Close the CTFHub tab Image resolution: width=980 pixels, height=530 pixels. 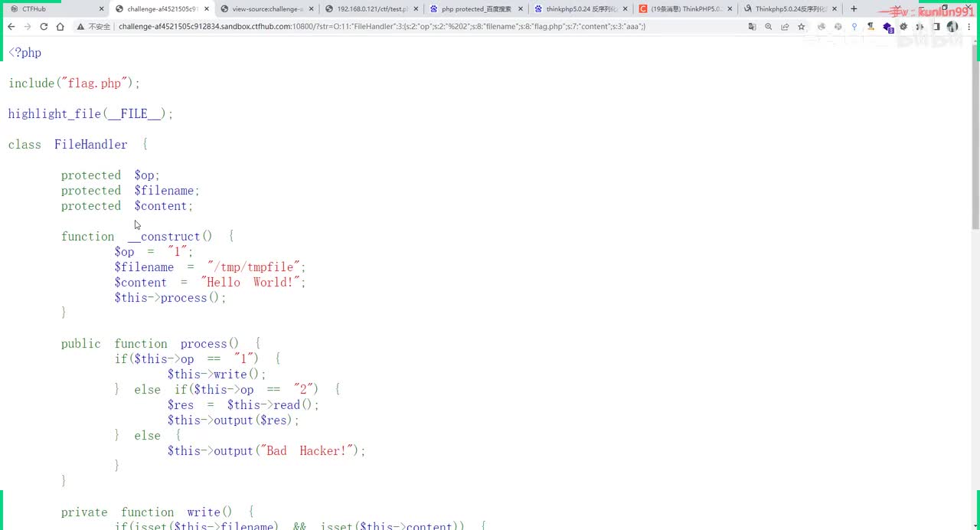[x=101, y=9]
